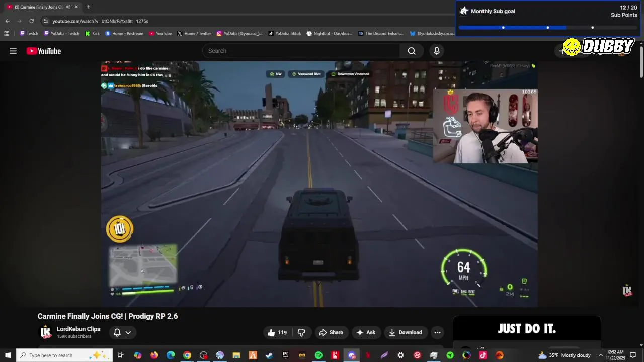The width and height of the screenshot is (644, 362).
Task: Open the clock and date flyout
Action: (x=616, y=355)
